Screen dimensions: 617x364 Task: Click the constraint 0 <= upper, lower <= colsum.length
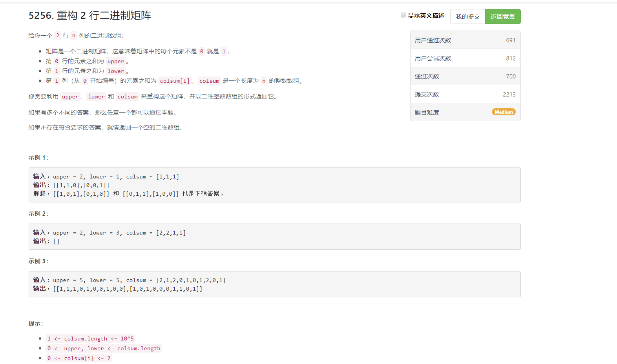(104, 348)
